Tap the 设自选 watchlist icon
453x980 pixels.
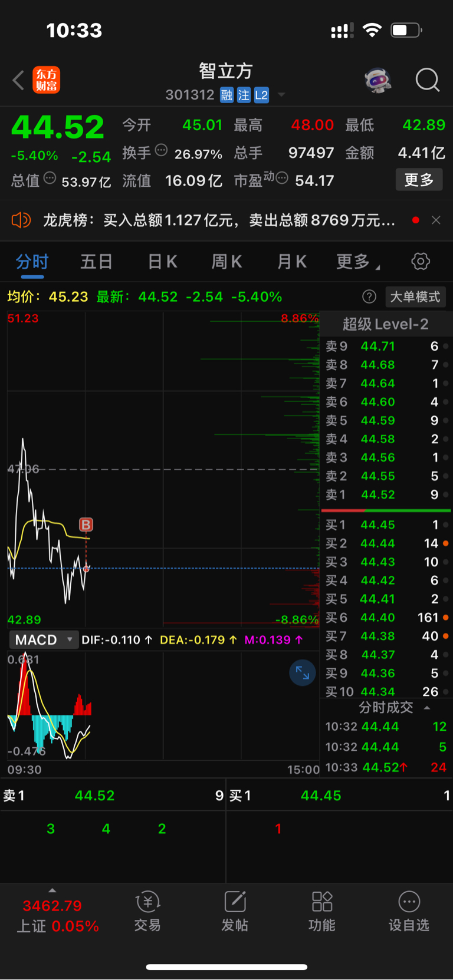coord(409,912)
